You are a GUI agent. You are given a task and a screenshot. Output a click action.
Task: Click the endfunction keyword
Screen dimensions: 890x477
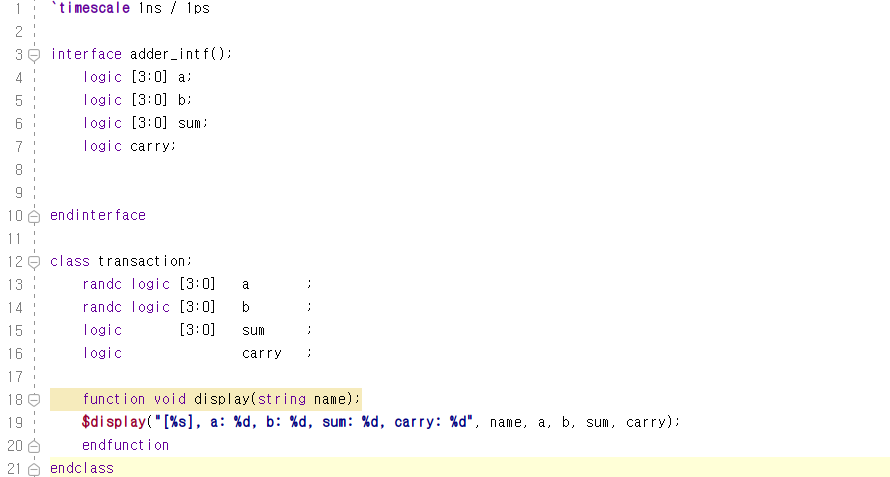[x=125, y=445]
